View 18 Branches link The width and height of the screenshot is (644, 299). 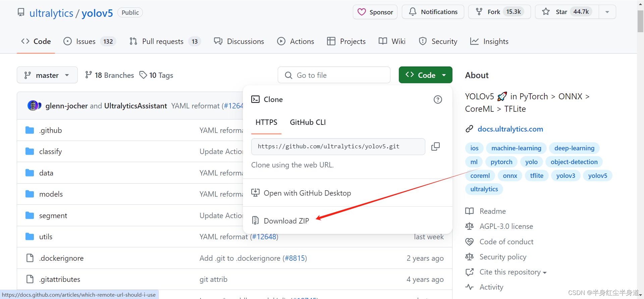(x=110, y=75)
